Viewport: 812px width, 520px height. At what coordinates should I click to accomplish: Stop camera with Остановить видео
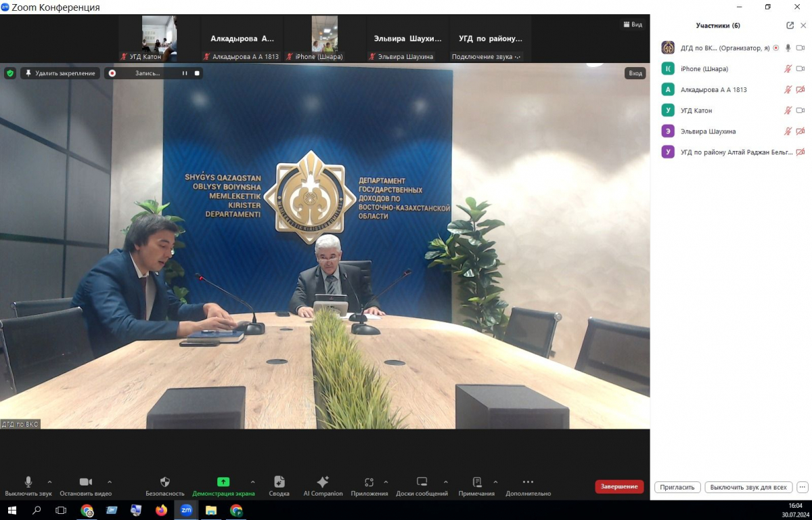click(x=85, y=486)
